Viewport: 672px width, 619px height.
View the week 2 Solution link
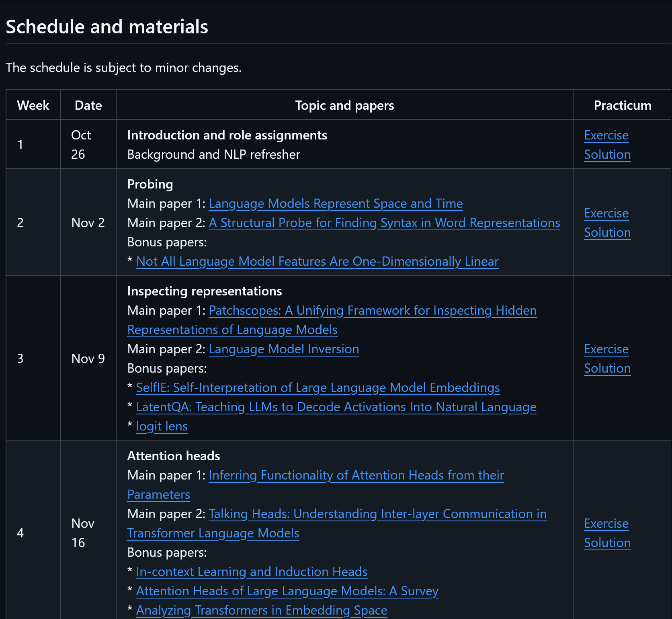[x=607, y=233]
